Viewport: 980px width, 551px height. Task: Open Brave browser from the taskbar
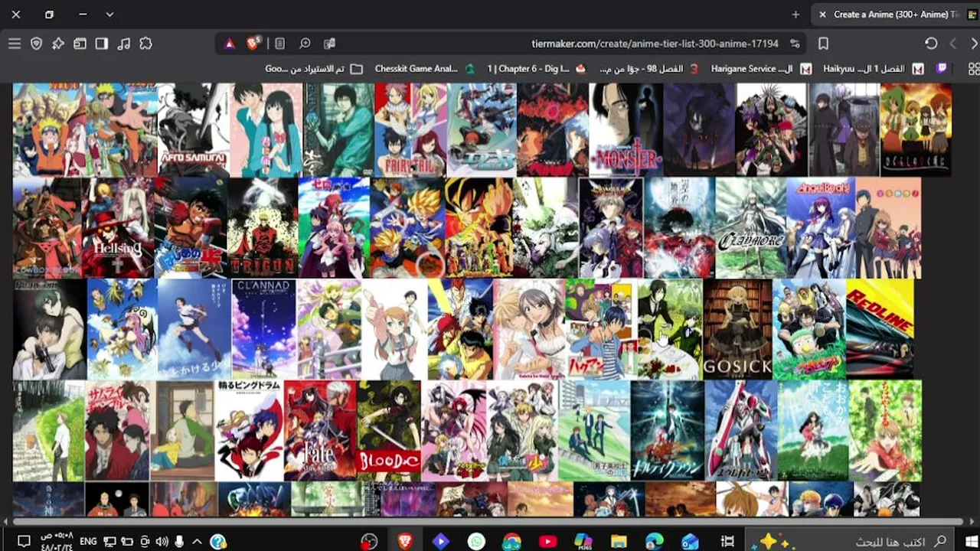click(x=405, y=541)
